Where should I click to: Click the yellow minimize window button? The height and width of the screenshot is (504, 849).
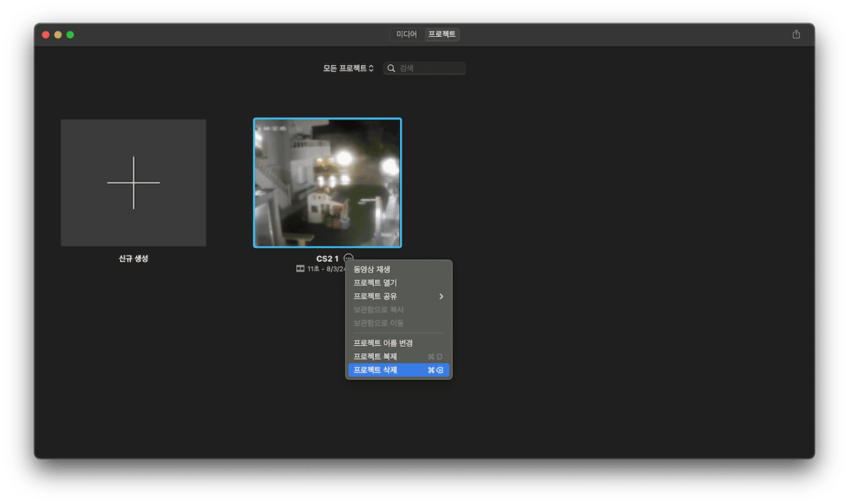58,35
